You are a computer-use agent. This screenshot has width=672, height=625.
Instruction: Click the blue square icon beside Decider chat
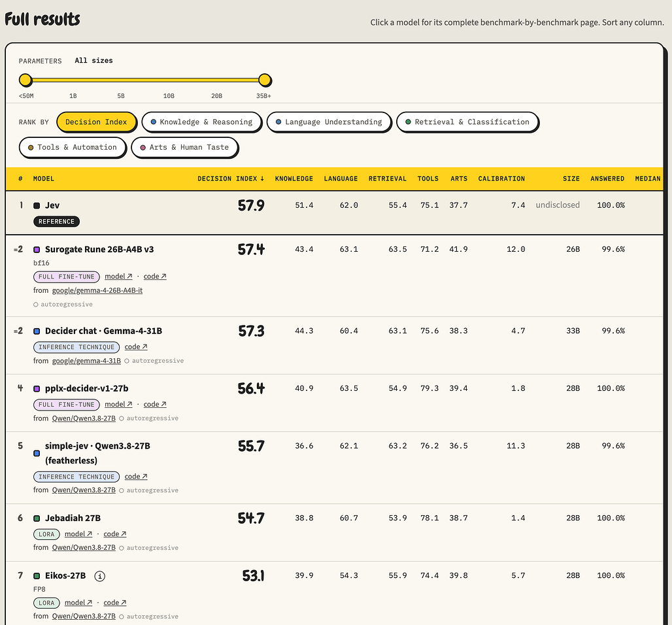point(37,331)
